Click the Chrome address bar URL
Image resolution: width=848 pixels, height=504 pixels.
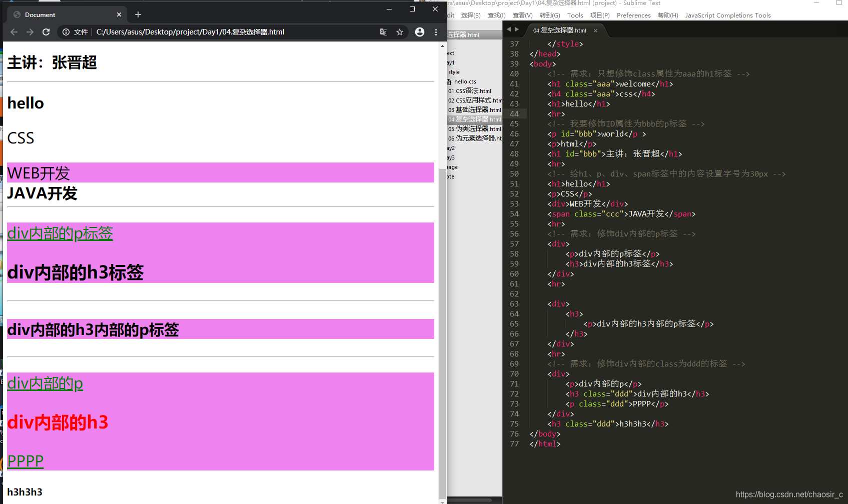(x=190, y=32)
